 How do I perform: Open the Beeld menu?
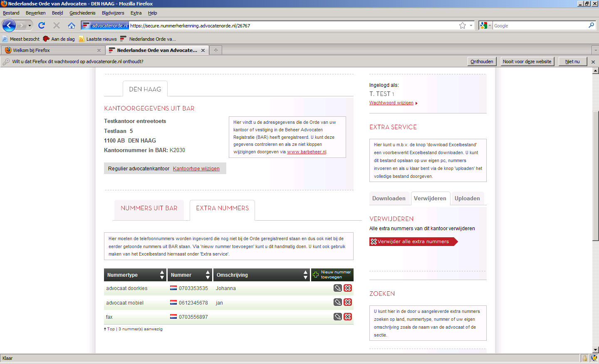pos(57,13)
